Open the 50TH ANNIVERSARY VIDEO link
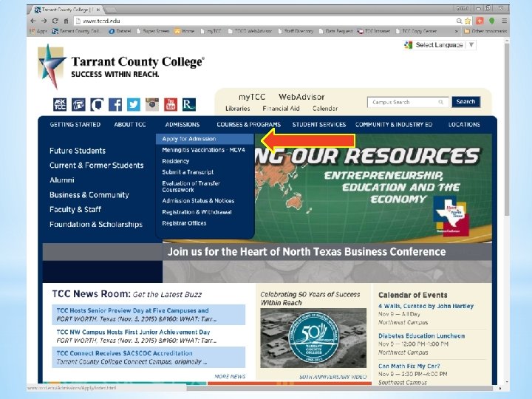 coord(332,377)
